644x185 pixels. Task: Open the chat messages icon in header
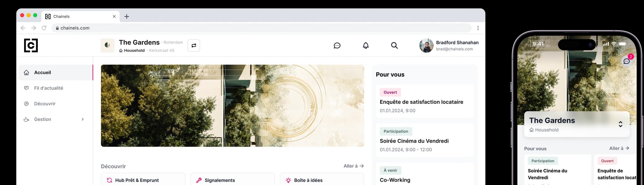pyautogui.click(x=337, y=45)
